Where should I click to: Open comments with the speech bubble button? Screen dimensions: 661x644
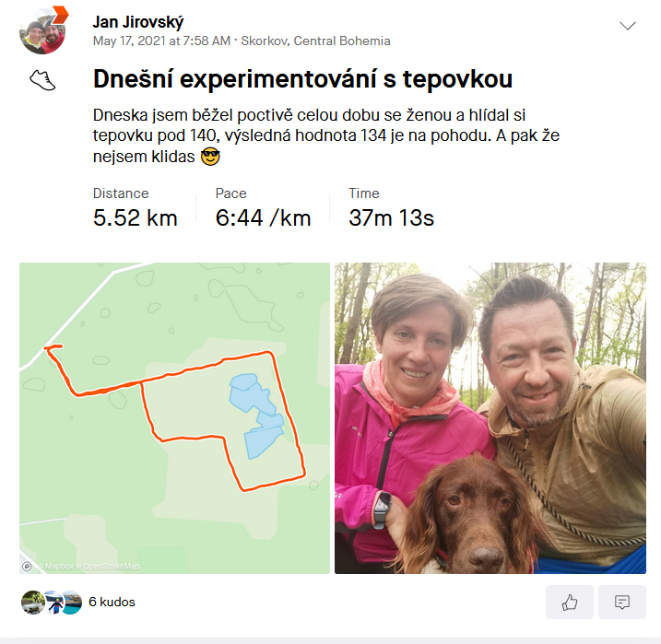(x=621, y=602)
